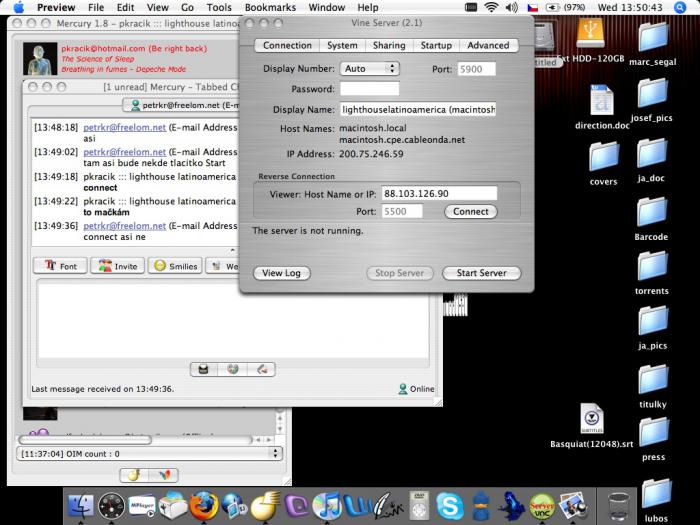The height and width of the screenshot is (525, 700).
Task: Launch Firefox from the dock
Action: click(204, 507)
